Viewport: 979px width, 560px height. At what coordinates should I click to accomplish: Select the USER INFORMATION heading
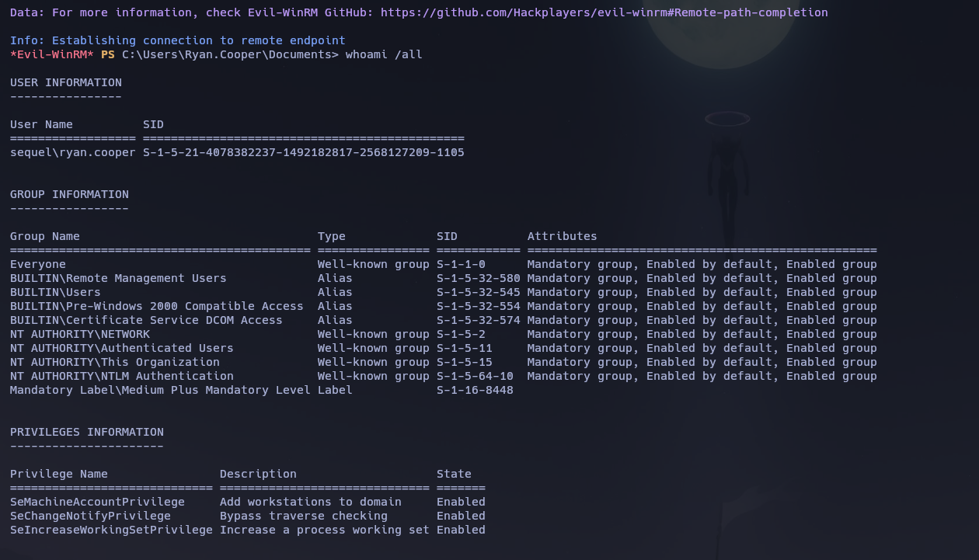click(x=65, y=82)
